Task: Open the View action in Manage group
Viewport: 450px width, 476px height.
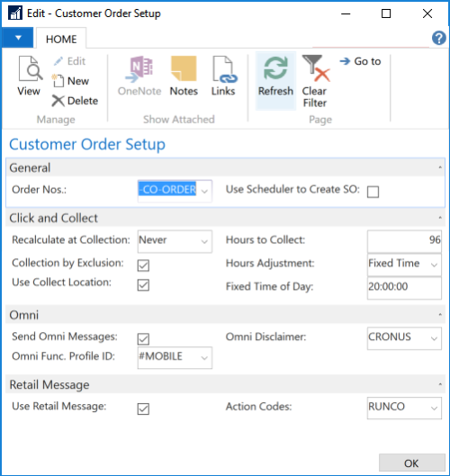Action: [29, 76]
